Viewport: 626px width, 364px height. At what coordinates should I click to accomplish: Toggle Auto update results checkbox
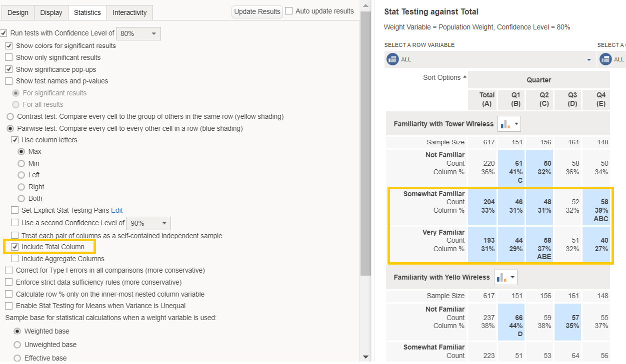pos(289,11)
